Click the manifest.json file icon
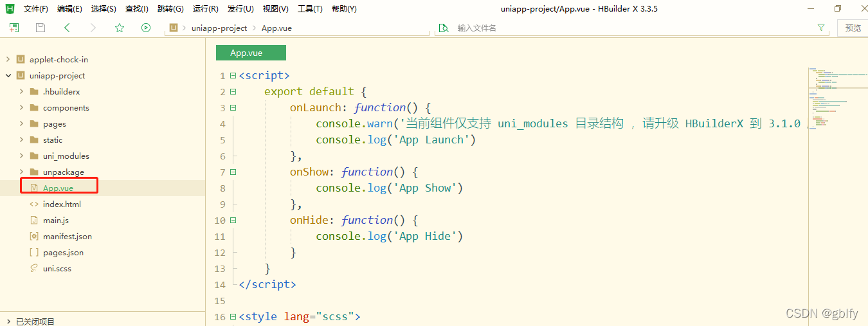Screen dimensions: 868x326 [x=34, y=236]
